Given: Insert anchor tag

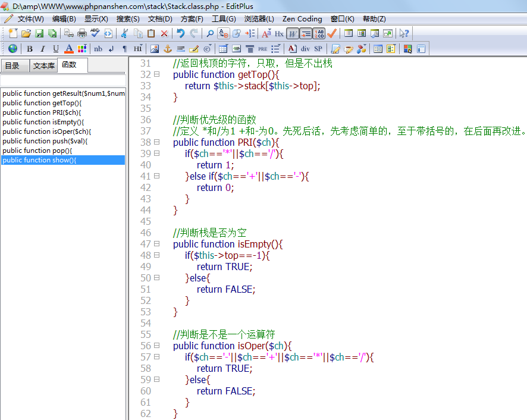Looking at the screenshot, I should click(168, 49).
